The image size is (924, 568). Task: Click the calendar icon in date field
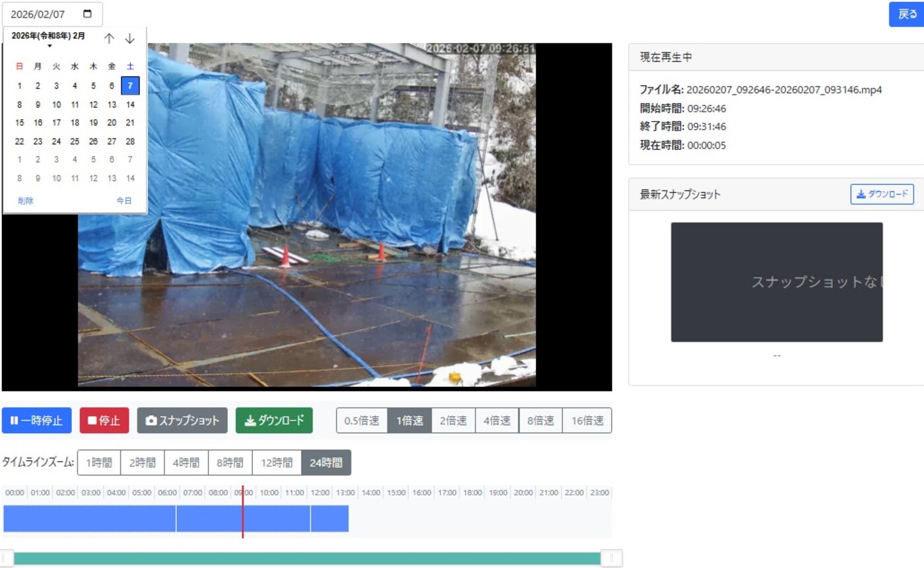88,14
